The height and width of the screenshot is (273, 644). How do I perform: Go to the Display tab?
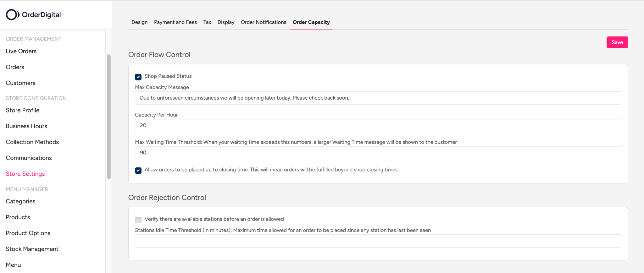226,22
